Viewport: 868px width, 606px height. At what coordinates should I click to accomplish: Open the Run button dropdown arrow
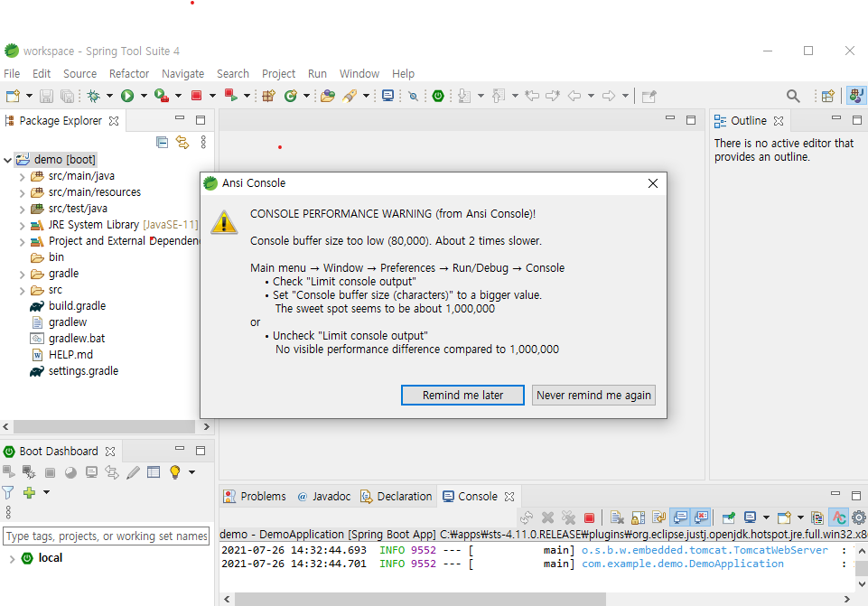(144, 96)
